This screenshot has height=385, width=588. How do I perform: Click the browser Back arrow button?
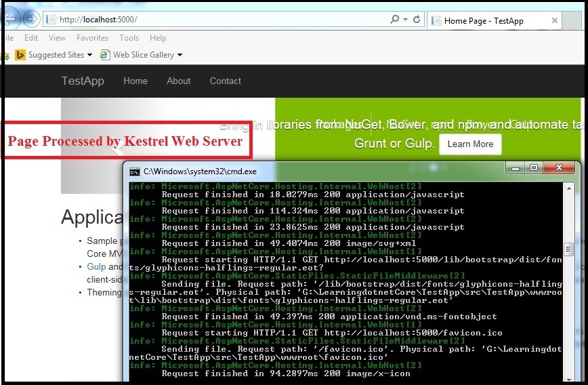(x=9, y=19)
